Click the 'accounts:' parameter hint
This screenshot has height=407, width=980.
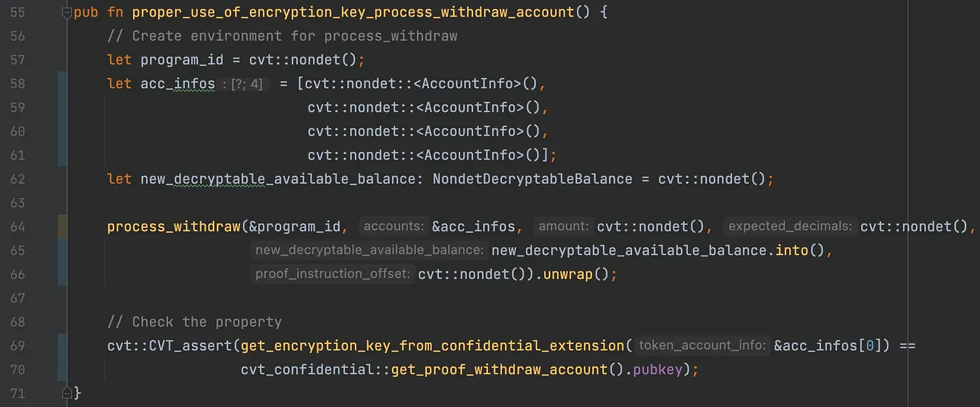[x=393, y=227]
